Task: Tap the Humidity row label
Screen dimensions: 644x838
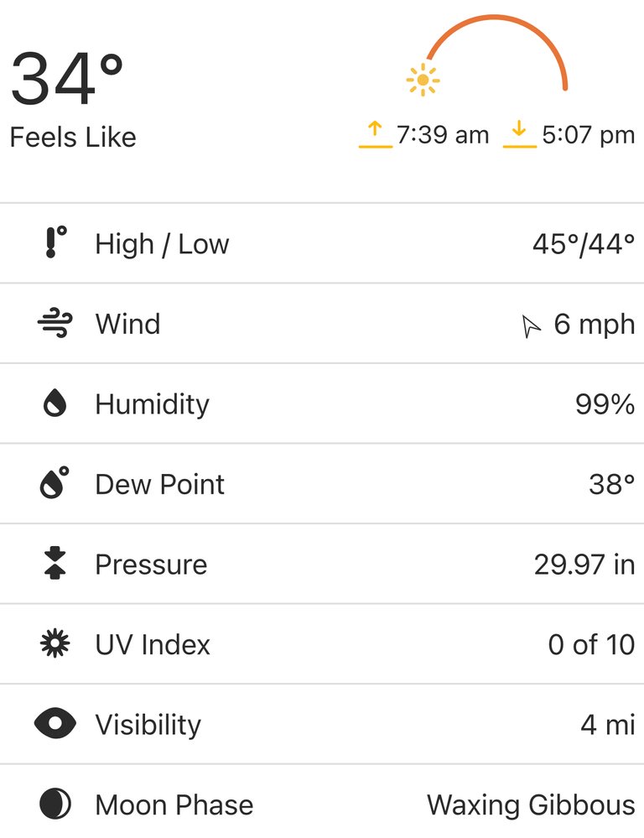Action: pyautogui.click(x=153, y=404)
